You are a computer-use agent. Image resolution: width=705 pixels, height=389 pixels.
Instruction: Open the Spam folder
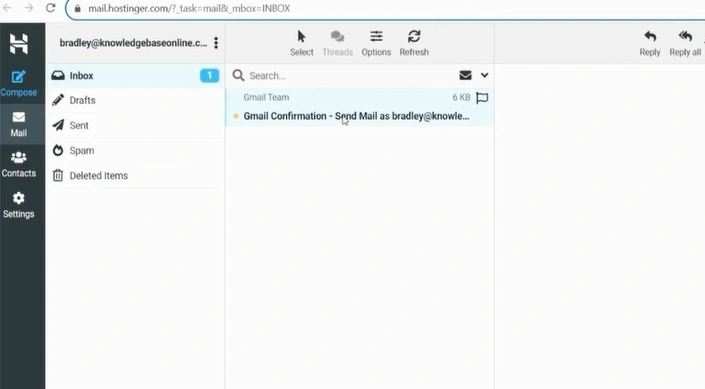pyautogui.click(x=135, y=151)
